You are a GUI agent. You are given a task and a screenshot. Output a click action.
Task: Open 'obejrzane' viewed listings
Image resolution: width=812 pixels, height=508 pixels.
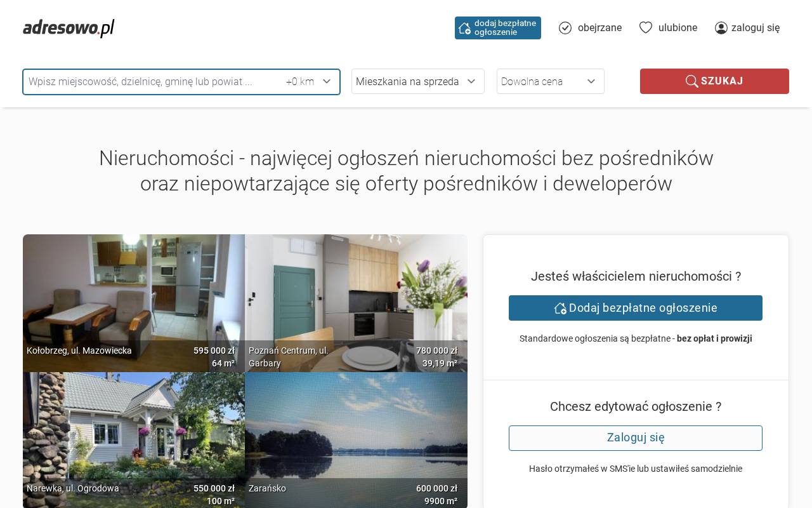pos(599,28)
